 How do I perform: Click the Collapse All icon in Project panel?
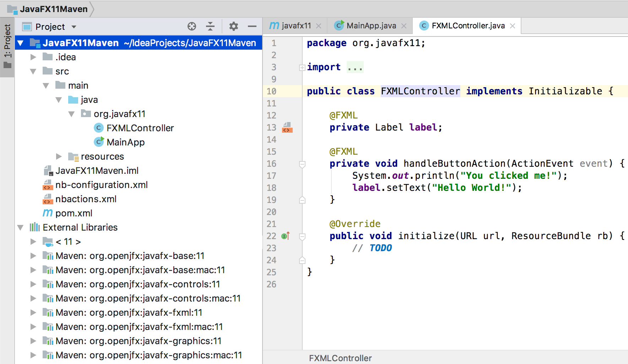[210, 26]
